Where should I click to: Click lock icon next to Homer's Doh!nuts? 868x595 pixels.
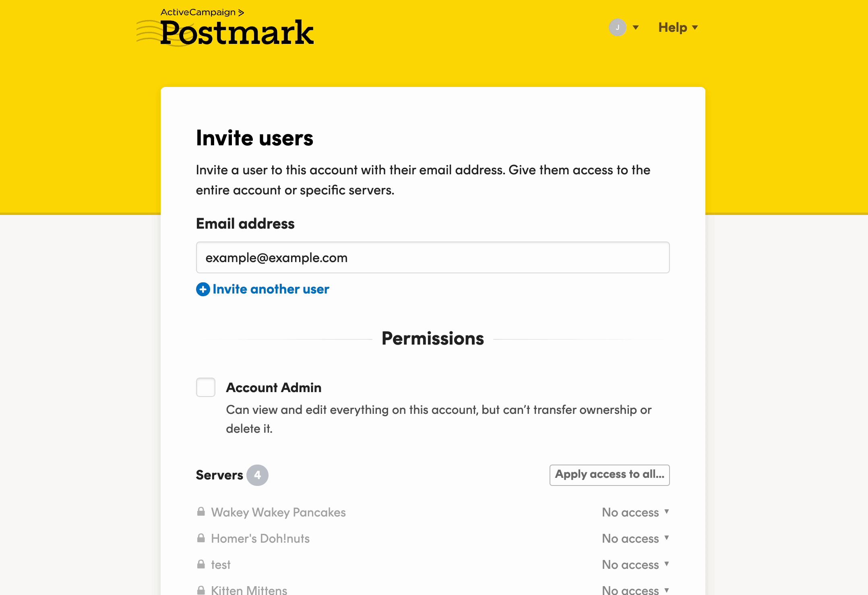[201, 538]
